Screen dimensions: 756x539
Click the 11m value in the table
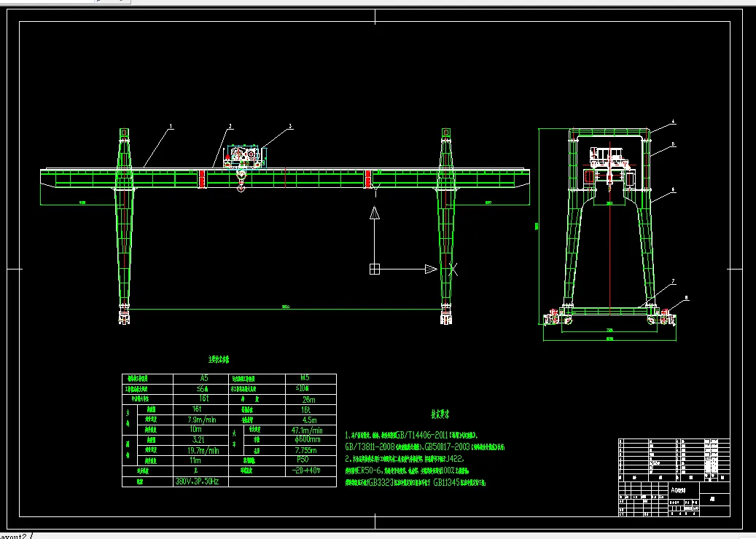pyautogui.click(x=195, y=460)
